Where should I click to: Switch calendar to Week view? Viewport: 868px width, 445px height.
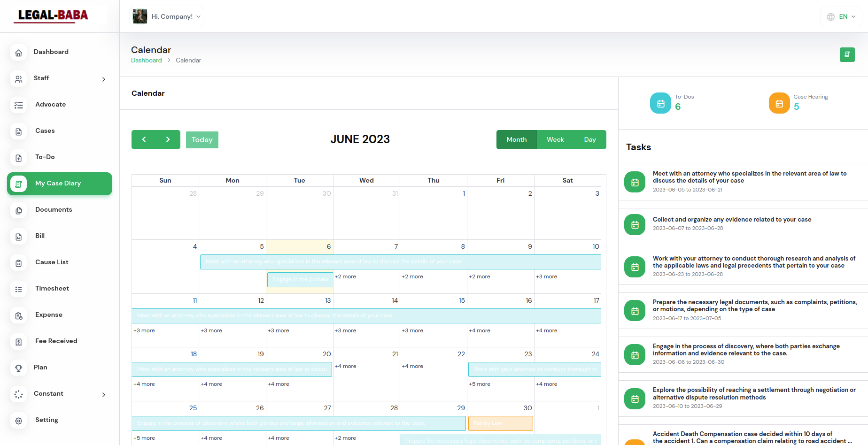pyautogui.click(x=555, y=139)
